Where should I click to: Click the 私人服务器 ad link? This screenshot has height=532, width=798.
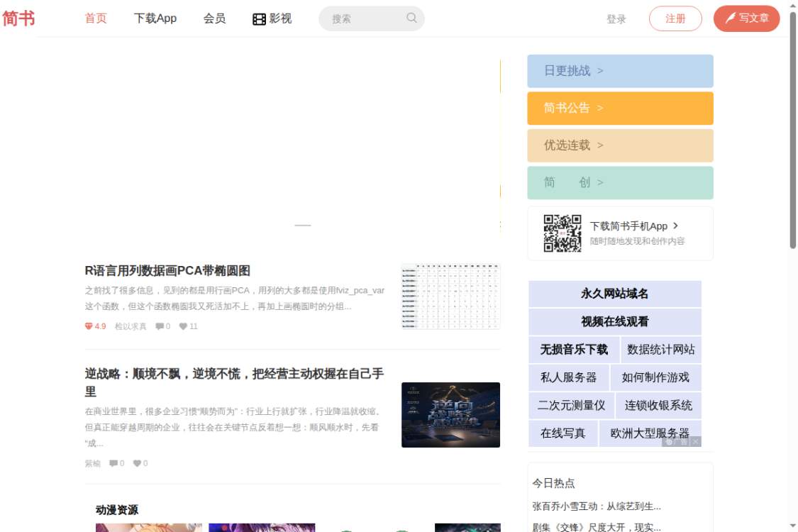coord(568,378)
